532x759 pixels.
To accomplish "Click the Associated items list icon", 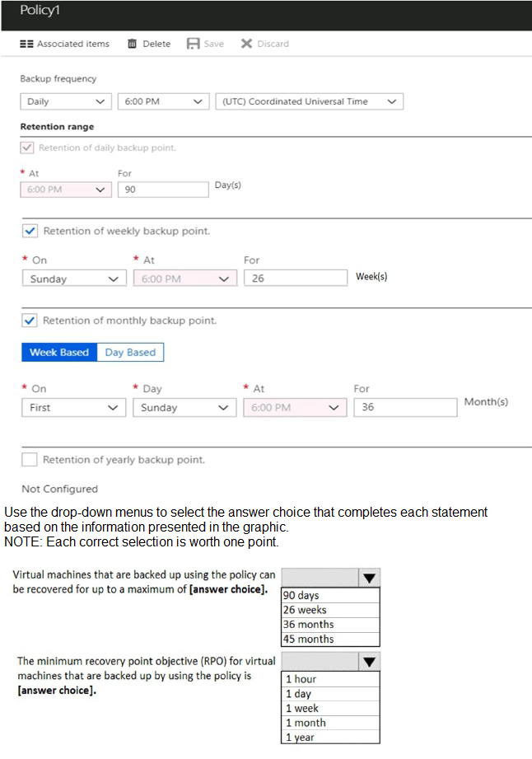I will coord(26,44).
